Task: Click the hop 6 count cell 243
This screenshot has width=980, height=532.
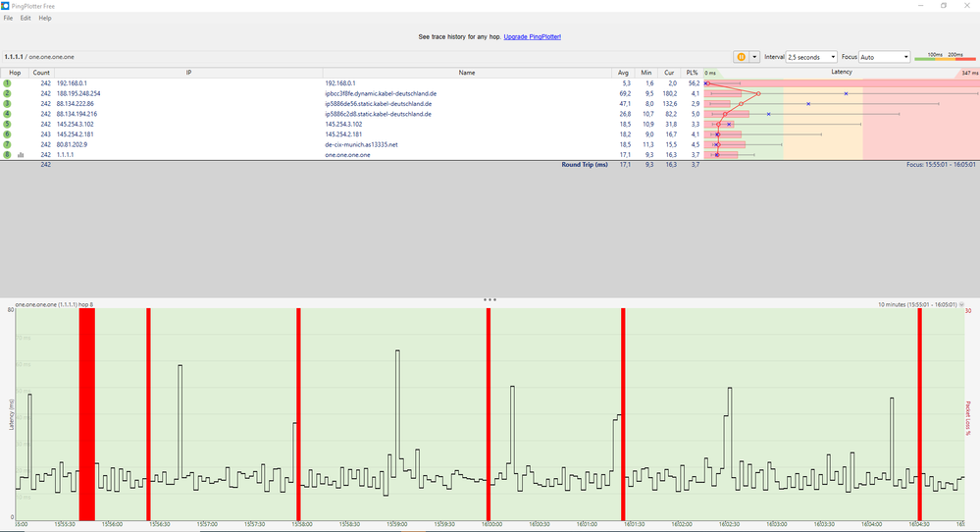Action: point(46,134)
